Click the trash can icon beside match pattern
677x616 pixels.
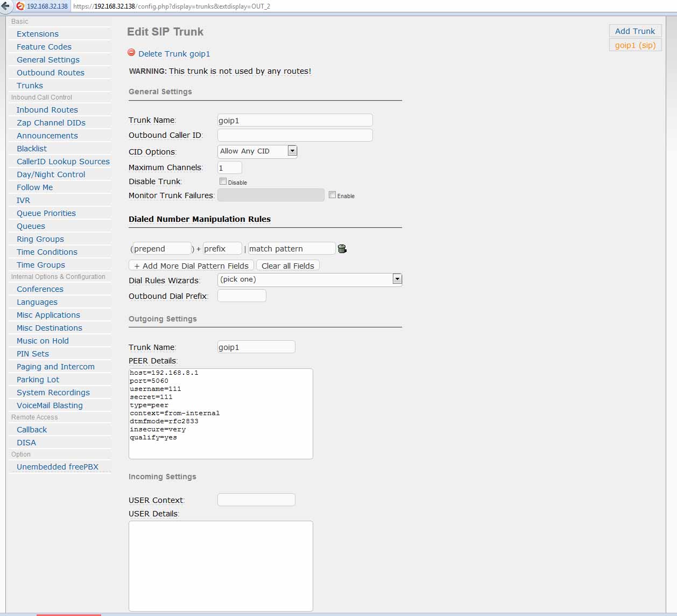342,248
